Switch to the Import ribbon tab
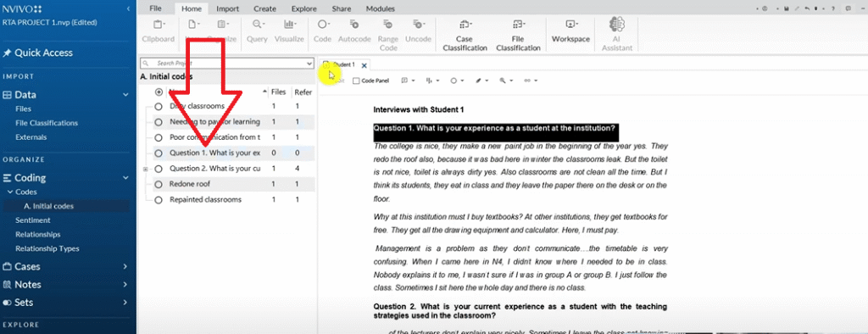 (x=227, y=8)
